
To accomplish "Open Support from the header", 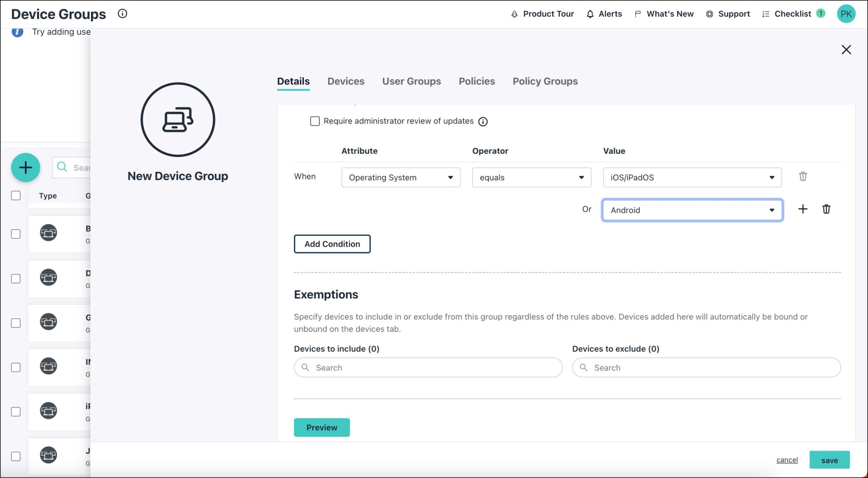I will 727,14.
